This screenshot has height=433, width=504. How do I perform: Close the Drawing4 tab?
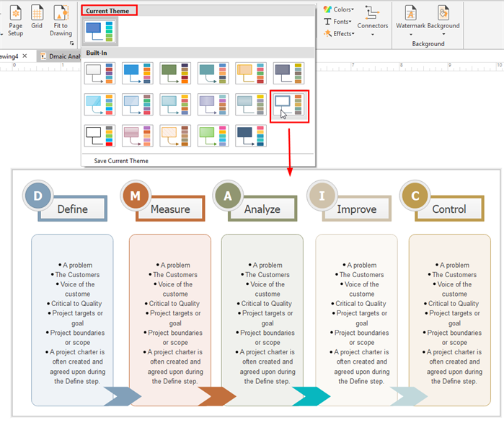(25, 56)
